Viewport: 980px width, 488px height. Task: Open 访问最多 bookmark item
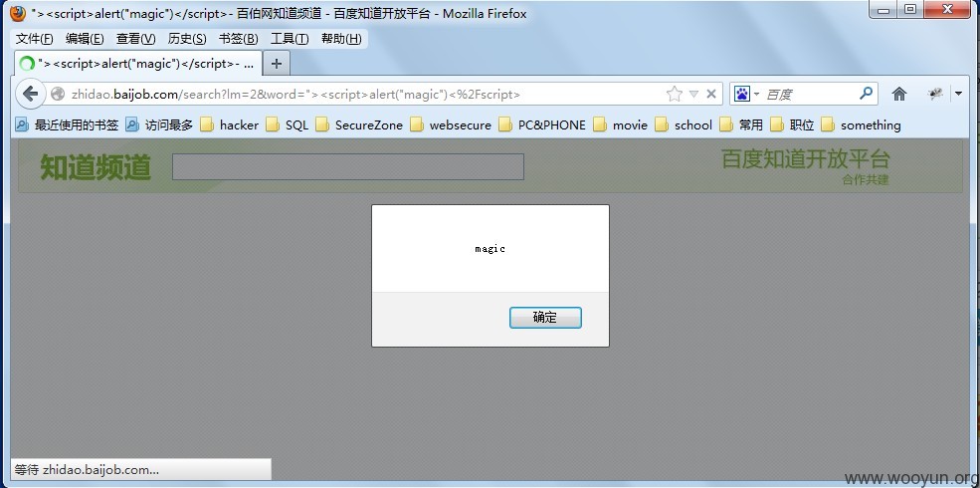pos(159,125)
